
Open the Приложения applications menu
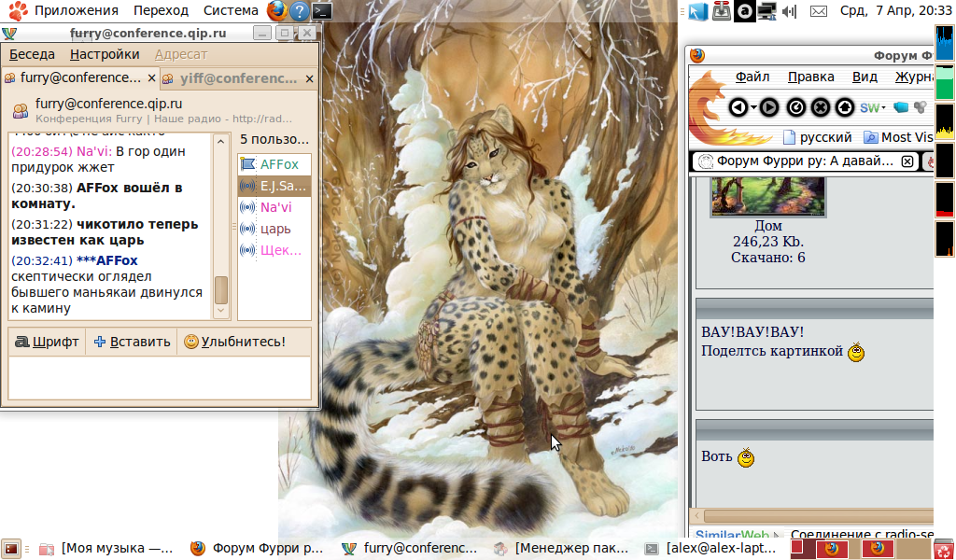click(65, 11)
